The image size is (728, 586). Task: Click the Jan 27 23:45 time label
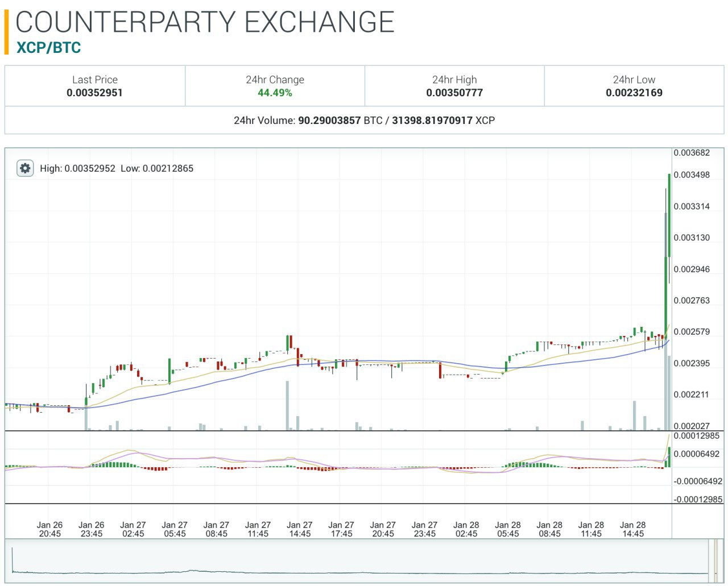click(x=424, y=529)
